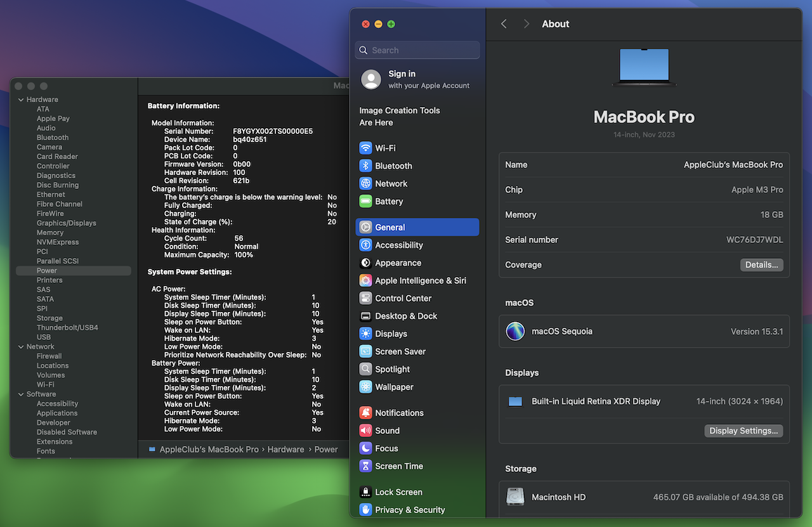Image resolution: width=812 pixels, height=527 pixels.
Task: Open Battery settings icon
Action: pos(365,201)
